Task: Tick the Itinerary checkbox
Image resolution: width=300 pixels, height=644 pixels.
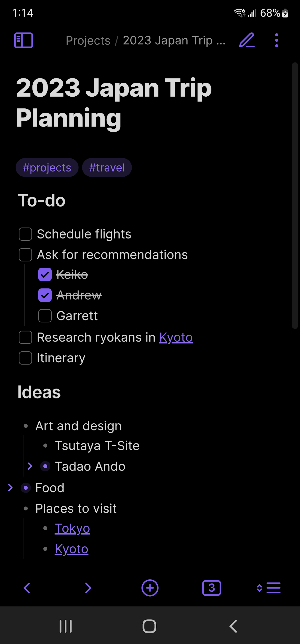Action: [x=26, y=358]
